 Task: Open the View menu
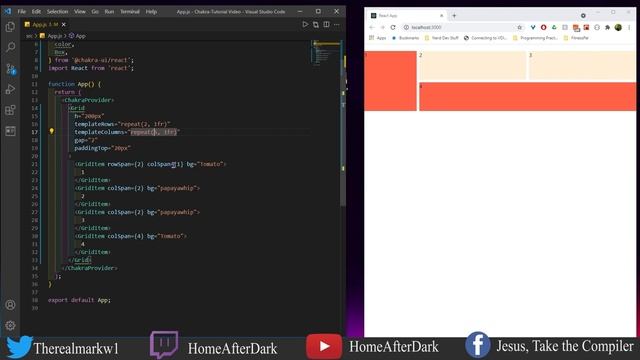80,11
